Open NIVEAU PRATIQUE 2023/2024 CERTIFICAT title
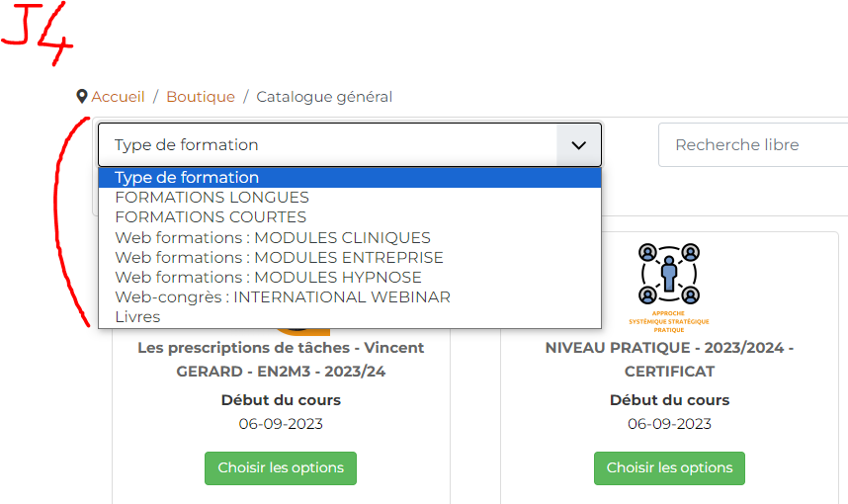848x504 pixels. (x=669, y=360)
